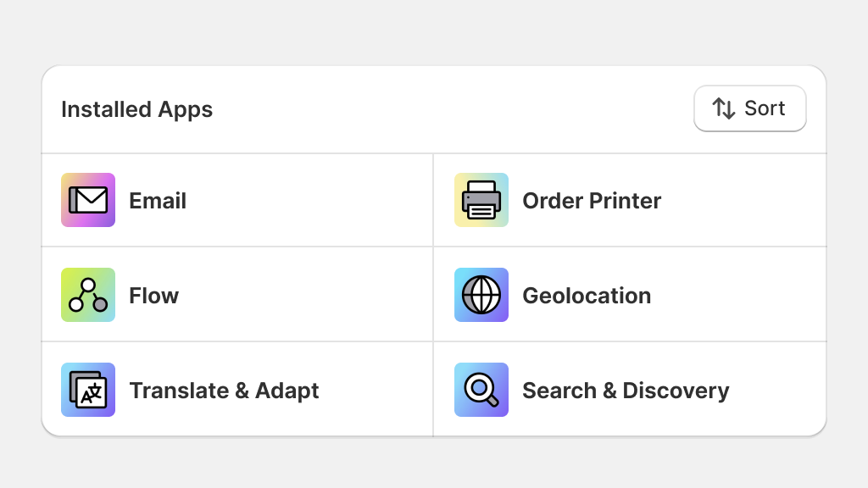Open the Email app envelope icon
Viewport: 868px width, 488px height.
[x=88, y=200]
